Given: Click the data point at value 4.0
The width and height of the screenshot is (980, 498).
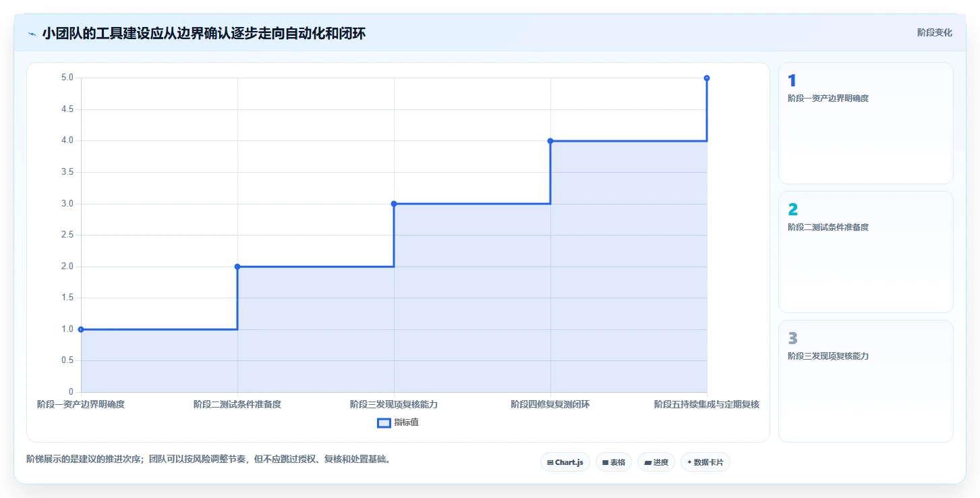Looking at the screenshot, I should 550,141.
